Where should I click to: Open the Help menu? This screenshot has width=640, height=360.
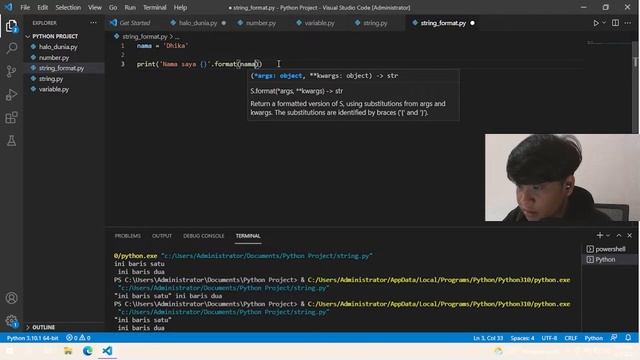coord(180,7)
